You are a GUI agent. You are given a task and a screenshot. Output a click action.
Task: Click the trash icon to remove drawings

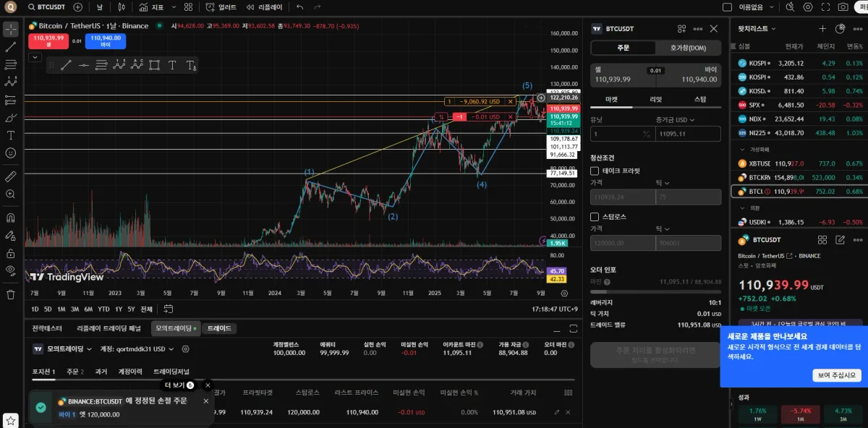tap(11, 294)
